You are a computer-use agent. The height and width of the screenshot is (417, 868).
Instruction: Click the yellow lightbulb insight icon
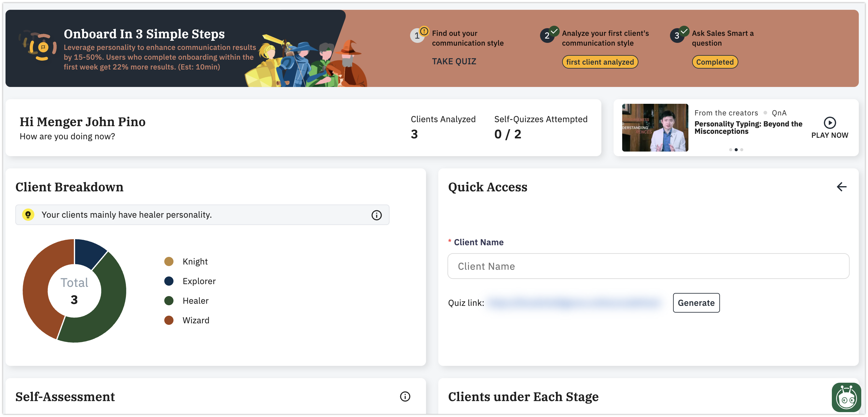(28, 215)
